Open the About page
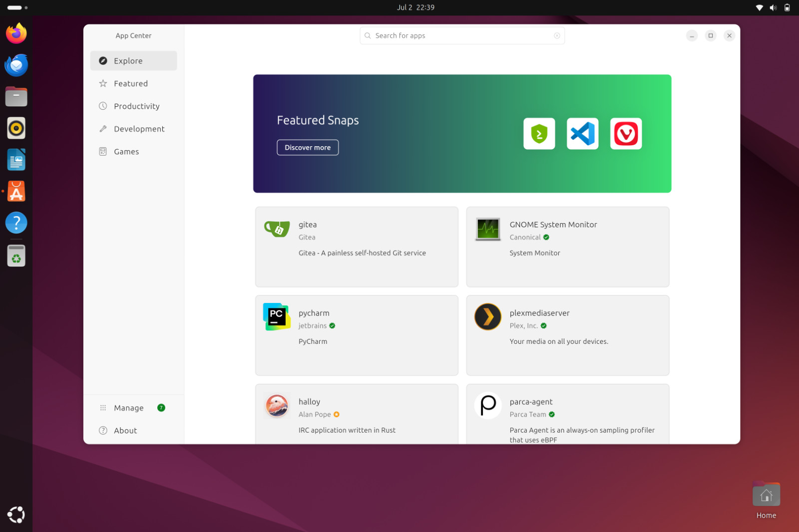Screen dimensions: 799x532 133,430
